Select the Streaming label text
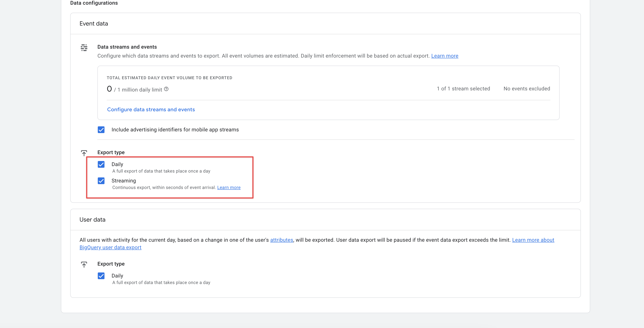The width and height of the screenshot is (644, 328). [x=123, y=181]
